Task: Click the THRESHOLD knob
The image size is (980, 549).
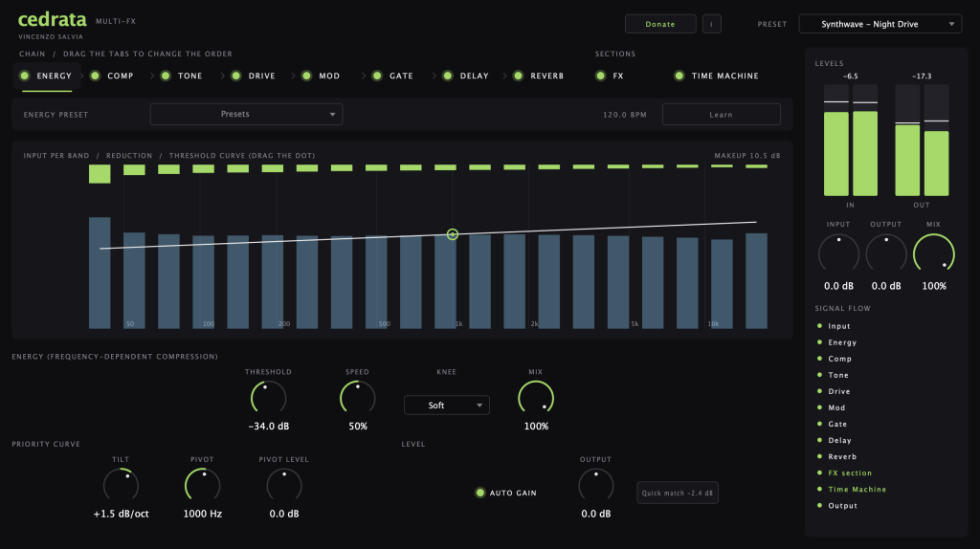Action: click(x=268, y=398)
